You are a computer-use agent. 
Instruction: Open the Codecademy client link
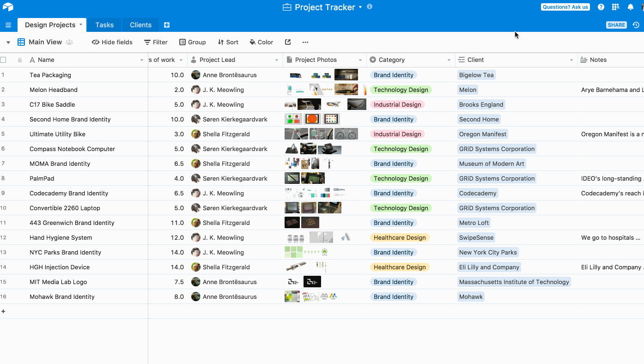478,193
